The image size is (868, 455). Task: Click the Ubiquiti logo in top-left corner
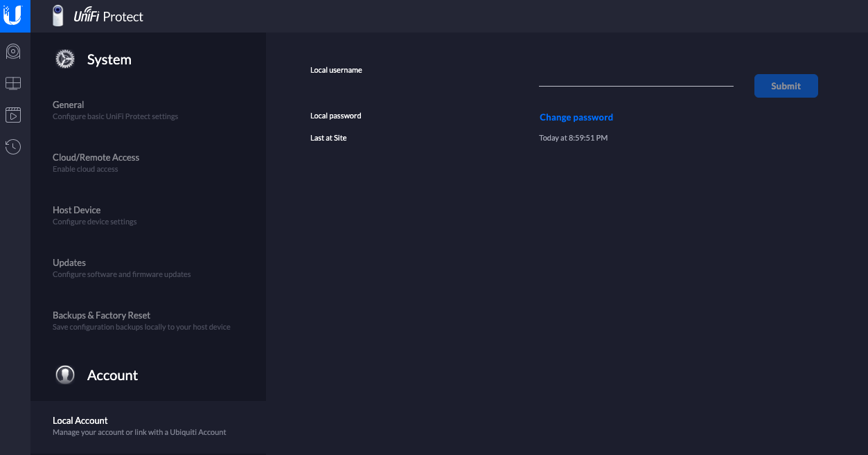13,15
